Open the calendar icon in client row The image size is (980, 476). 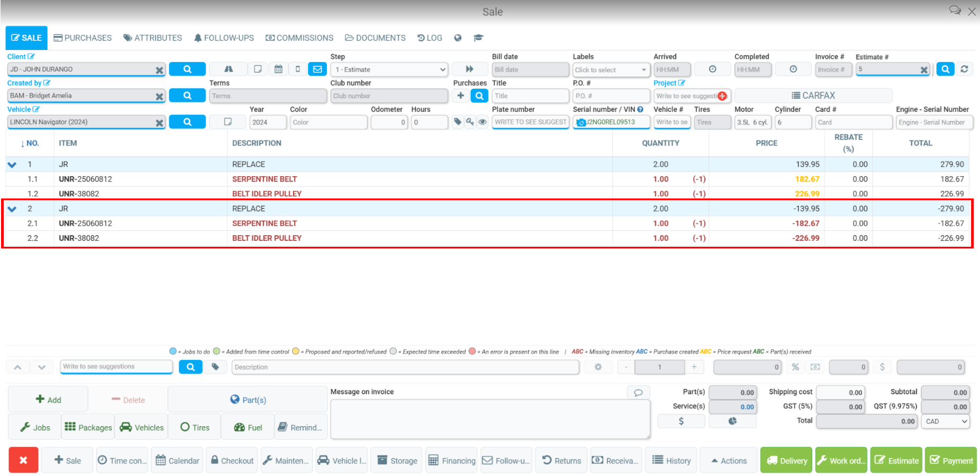(278, 70)
